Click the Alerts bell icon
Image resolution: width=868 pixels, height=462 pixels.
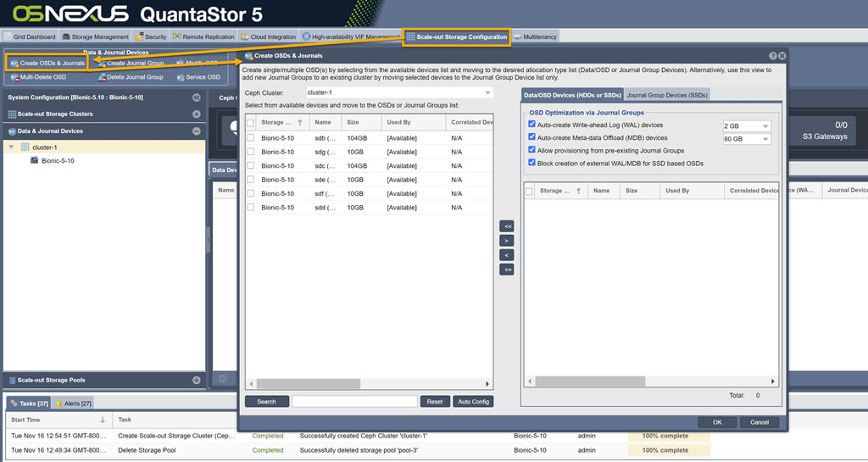click(x=59, y=404)
